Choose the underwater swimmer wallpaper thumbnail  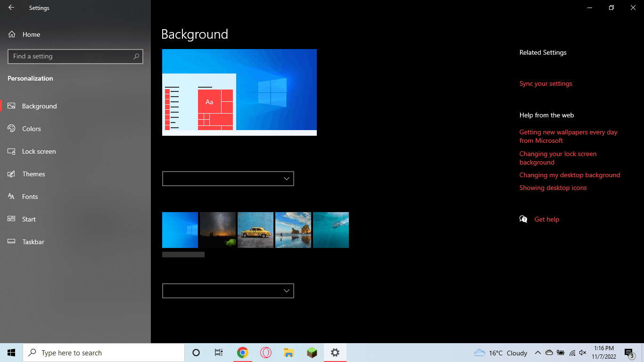[331, 230]
